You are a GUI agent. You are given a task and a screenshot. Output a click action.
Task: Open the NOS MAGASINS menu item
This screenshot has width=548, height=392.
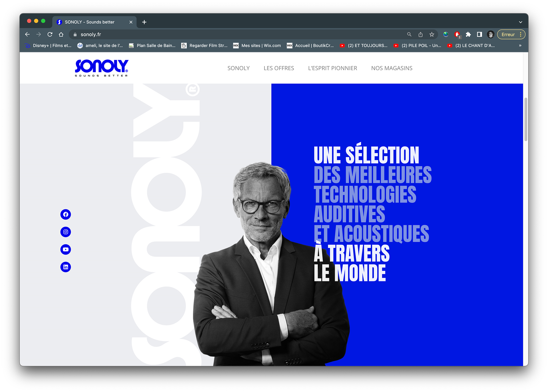pos(392,68)
